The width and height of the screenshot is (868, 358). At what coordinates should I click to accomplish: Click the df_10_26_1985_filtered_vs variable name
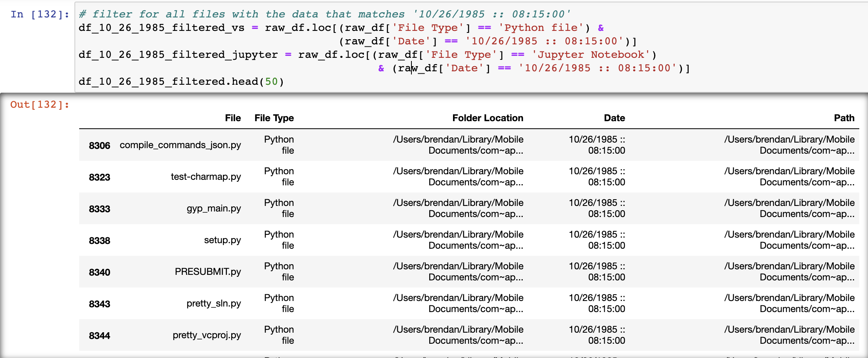(162, 28)
